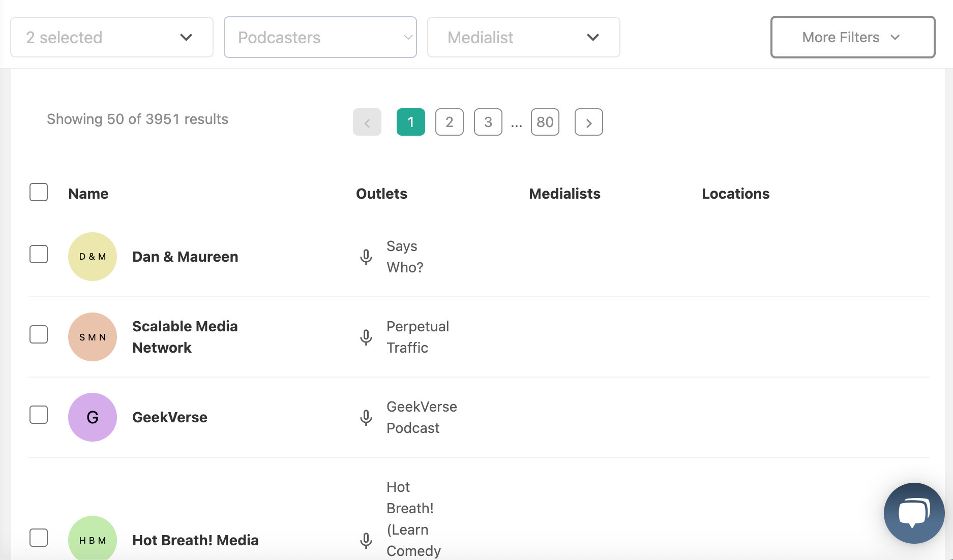Click the Perpetual Traffic outlet text
This screenshot has height=560, width=953.
point(418,337)
